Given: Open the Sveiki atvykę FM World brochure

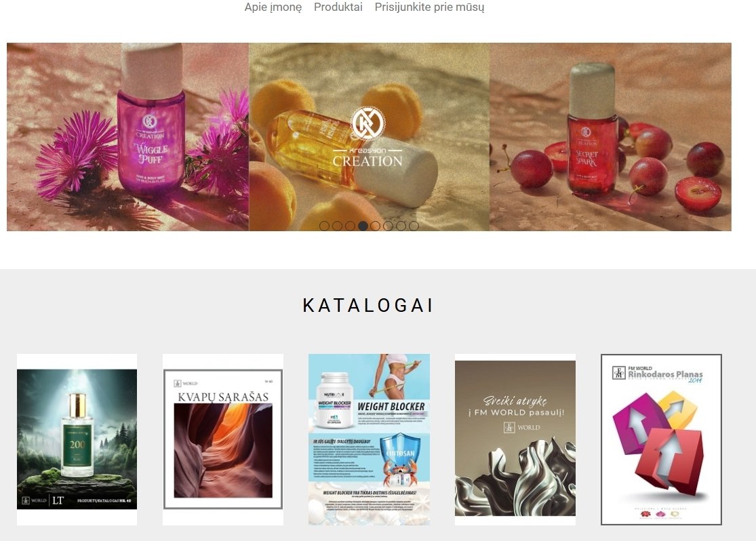Looking at the screenshot, I should point(515,439).
